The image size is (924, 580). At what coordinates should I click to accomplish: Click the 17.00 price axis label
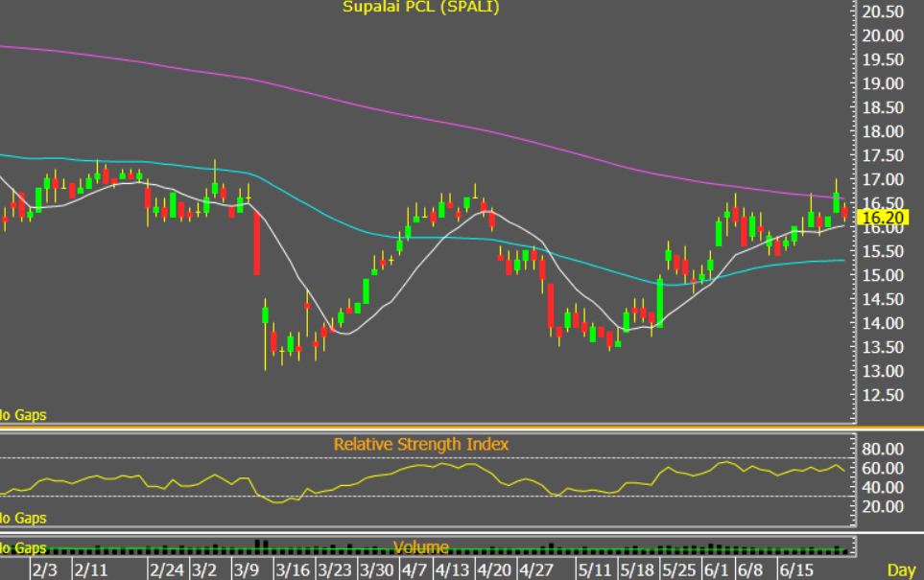point(883,179)
